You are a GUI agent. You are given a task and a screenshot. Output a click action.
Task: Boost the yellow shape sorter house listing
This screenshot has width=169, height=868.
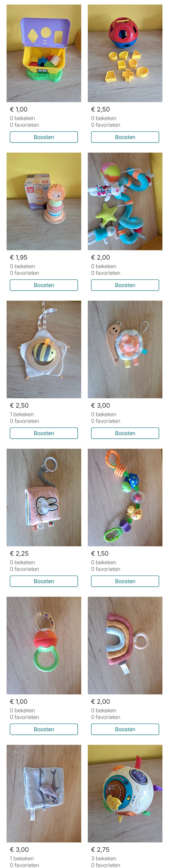click(x=44, y=137)
